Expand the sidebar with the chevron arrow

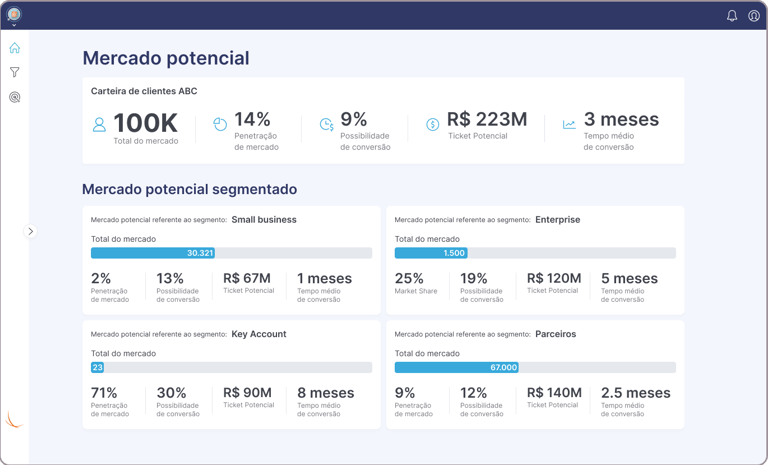coord(30,231)
